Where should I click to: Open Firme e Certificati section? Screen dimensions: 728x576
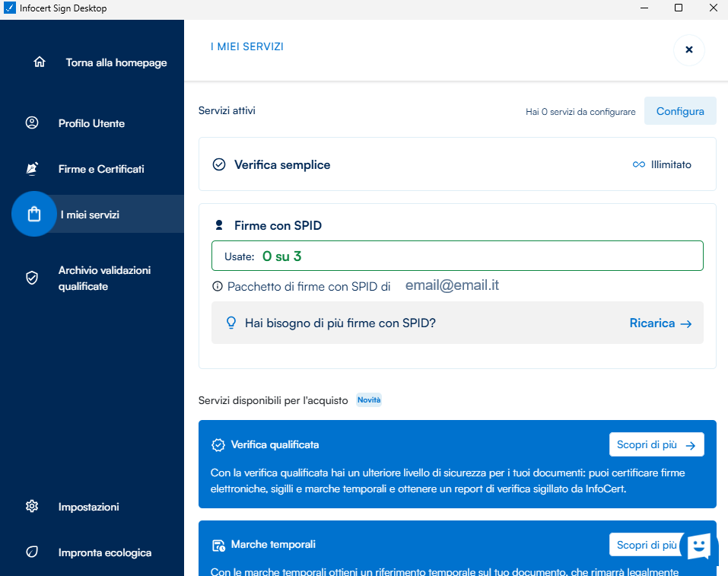coord(101,169)
